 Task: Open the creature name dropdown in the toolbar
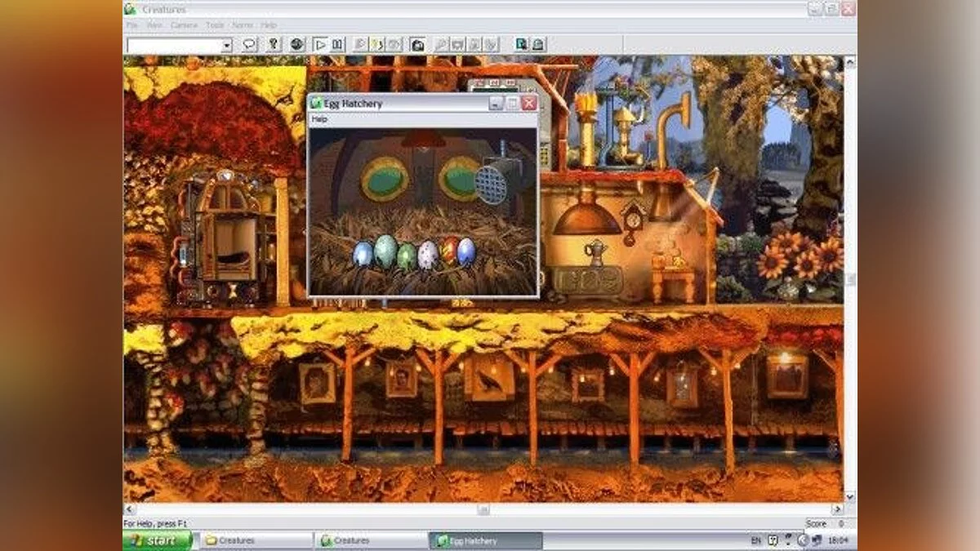pyautogui.click(x=226, y=46)
